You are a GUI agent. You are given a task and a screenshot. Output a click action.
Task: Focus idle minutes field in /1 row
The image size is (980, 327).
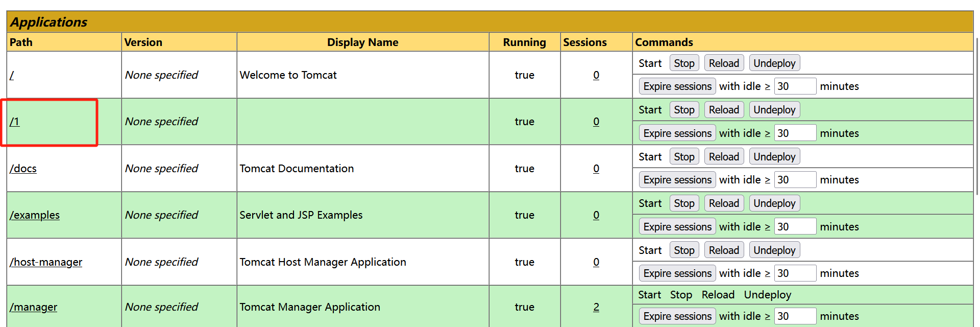[795, 133]
